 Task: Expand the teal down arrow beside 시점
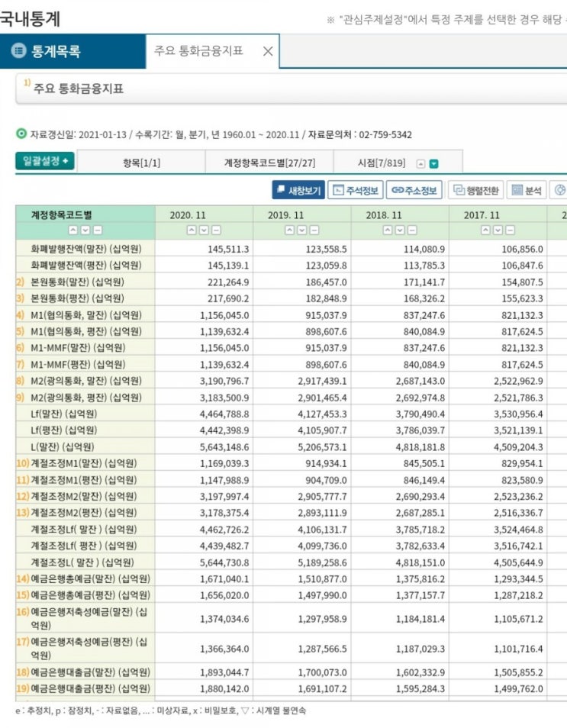[x=434, y=163]
